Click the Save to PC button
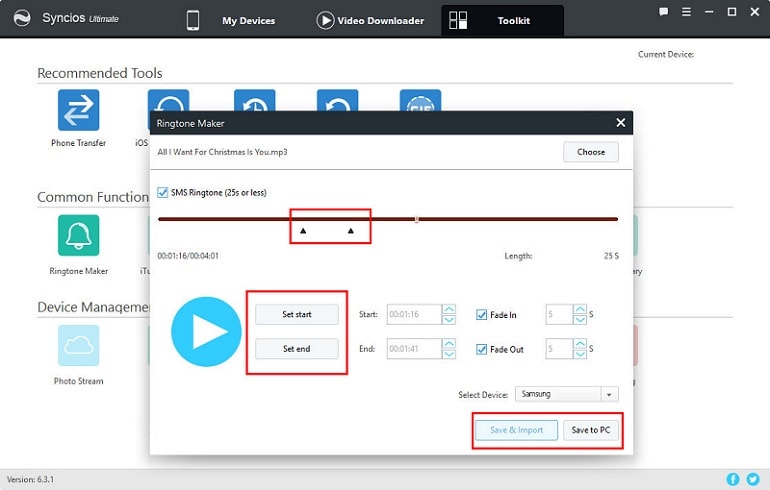The width and height of the screenshot is (770, 490). tap(591, 430)
